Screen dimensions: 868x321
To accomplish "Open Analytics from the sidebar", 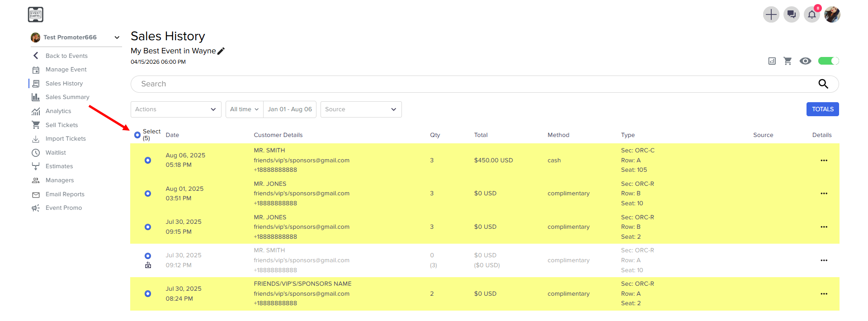I will point(58,111).
